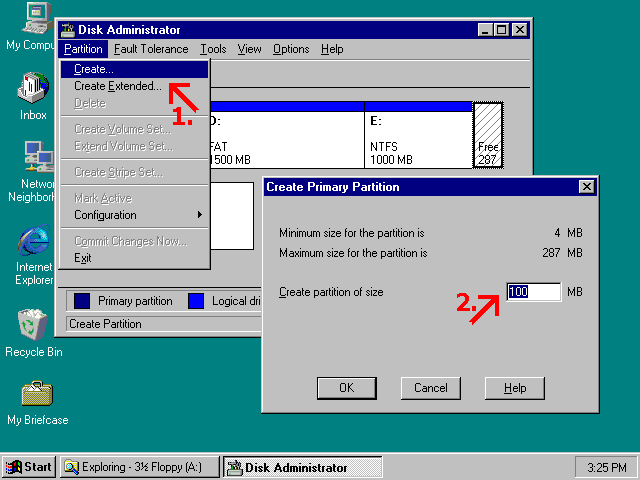Open the Fault Tolerance menu

(151, 49)
